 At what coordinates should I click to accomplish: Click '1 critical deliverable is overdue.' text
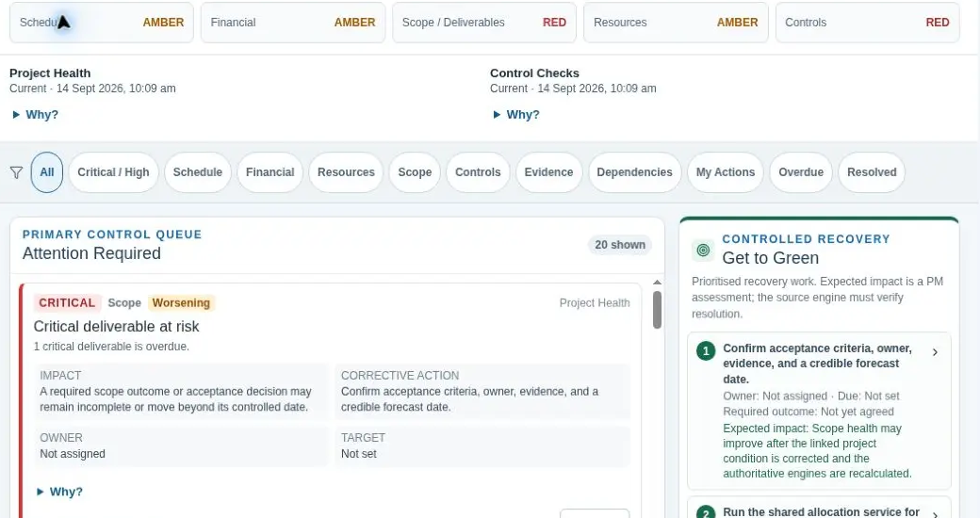pyautogui.click(x=111, y=347)
